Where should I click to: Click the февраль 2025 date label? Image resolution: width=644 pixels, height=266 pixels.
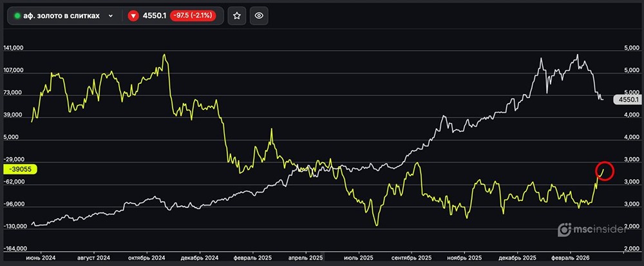(x=253, y=258)
